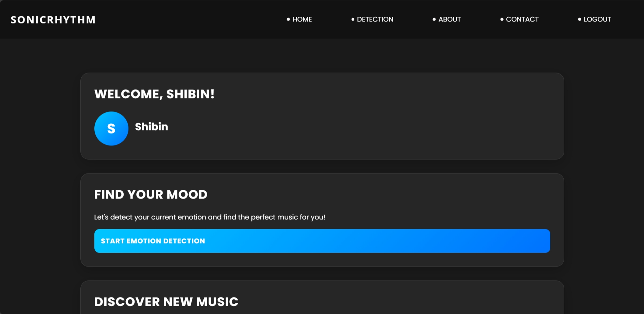Image resolution: width=644 pixels, height=314 pixels.
Task: Click the bullet icon beside DETECTION
Action: click(x=353, y=19)
